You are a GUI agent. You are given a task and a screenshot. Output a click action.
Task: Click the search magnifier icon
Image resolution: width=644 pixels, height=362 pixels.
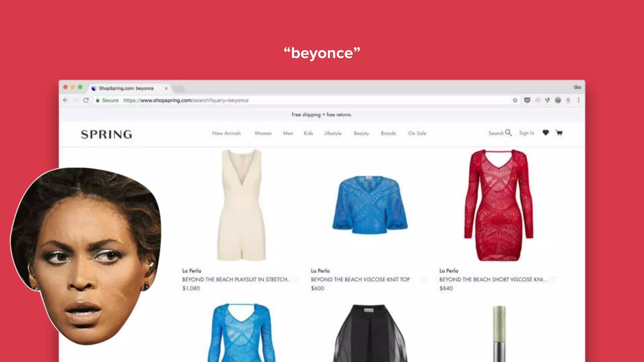click(x=508, y=133)
